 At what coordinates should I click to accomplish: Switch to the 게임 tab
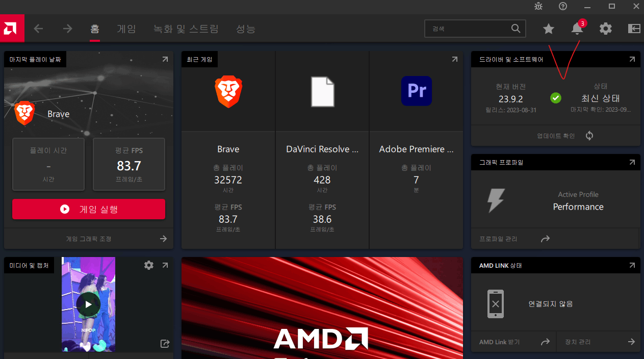[x=126, y=29]
